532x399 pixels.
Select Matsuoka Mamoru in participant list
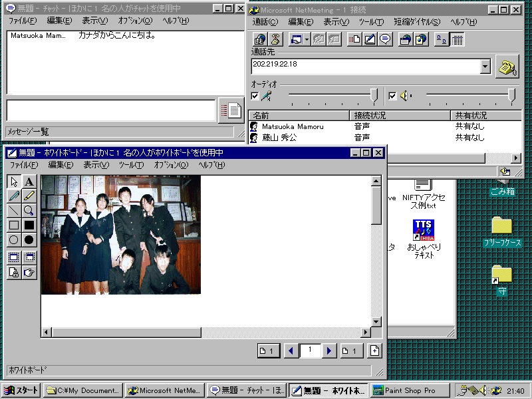(x=293, y=126)
